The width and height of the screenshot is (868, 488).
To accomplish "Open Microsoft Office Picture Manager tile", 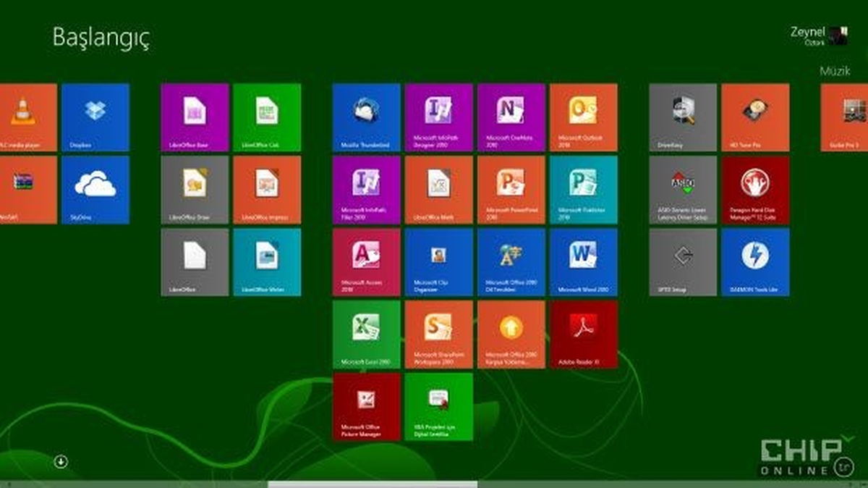I will pos(367,407).
